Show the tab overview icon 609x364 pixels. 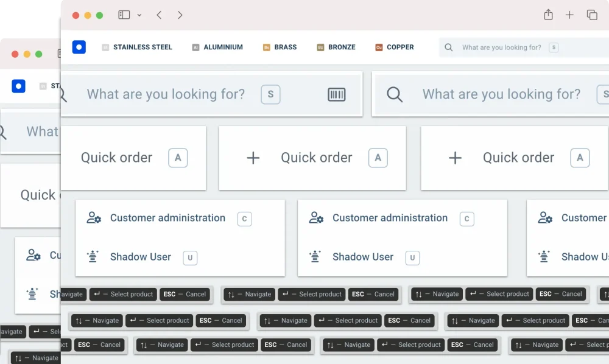(x=591, y=15)
